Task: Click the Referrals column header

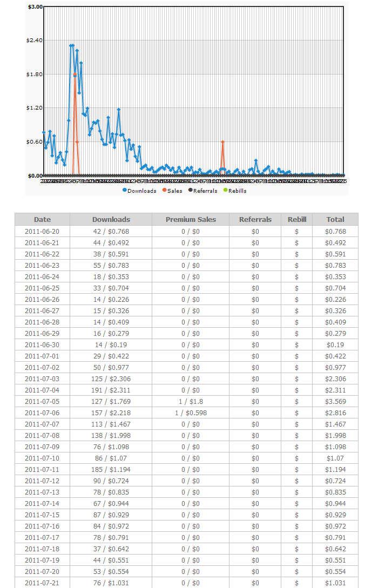Action: (255, 219)
